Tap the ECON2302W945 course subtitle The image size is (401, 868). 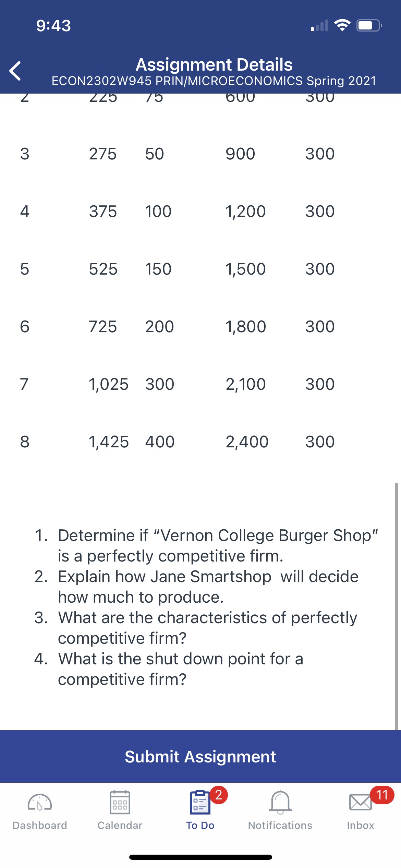click(x=214, y=81)
